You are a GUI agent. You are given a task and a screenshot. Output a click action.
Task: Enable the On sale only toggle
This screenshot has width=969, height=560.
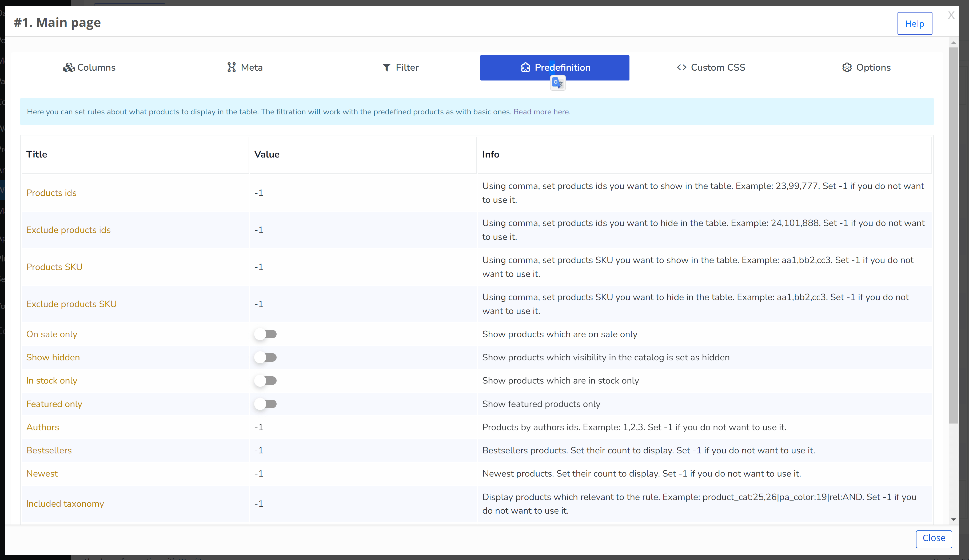coord(265,335)
